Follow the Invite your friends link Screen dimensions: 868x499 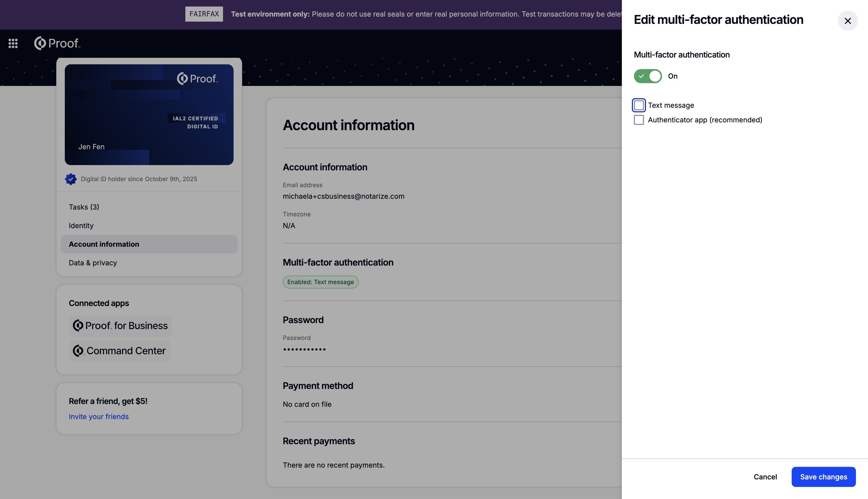[99, 416]
